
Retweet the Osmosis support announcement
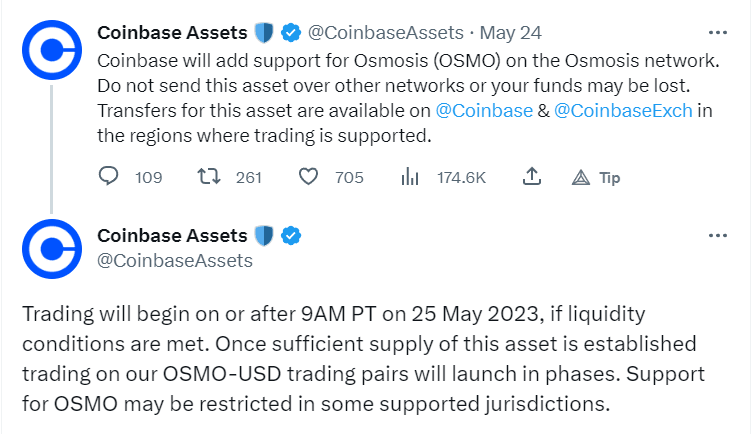(209, 176)
